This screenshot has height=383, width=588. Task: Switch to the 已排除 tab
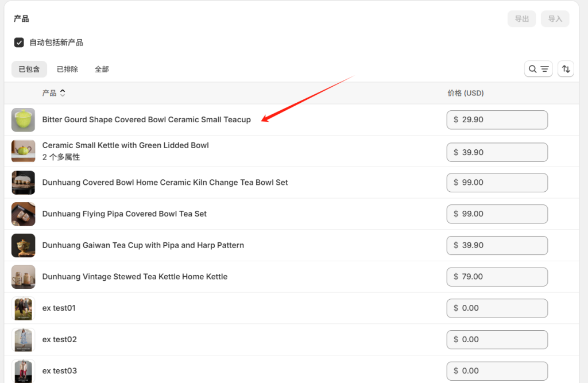67,69
